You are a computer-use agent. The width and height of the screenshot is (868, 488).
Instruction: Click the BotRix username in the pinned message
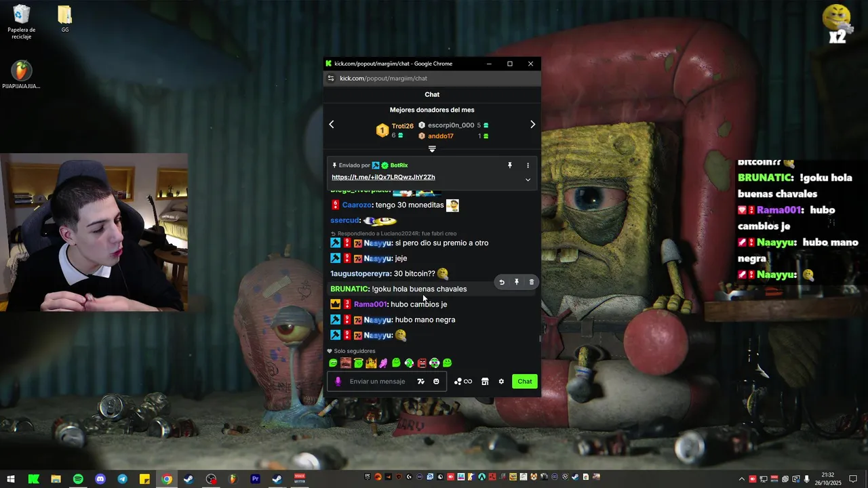click(399, 165)
